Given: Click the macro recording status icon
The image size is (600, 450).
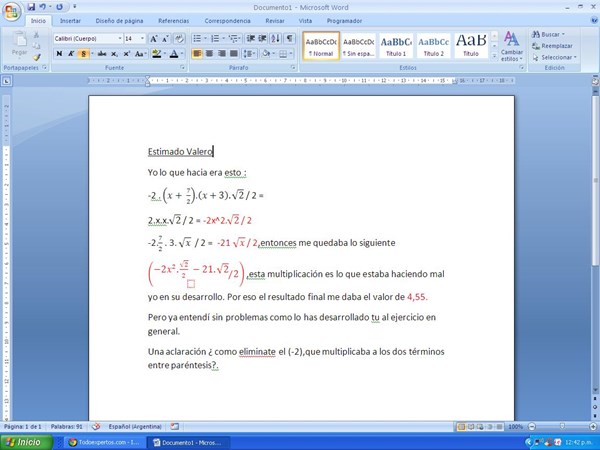Looking at the screenshot, I should pos(175,426).
